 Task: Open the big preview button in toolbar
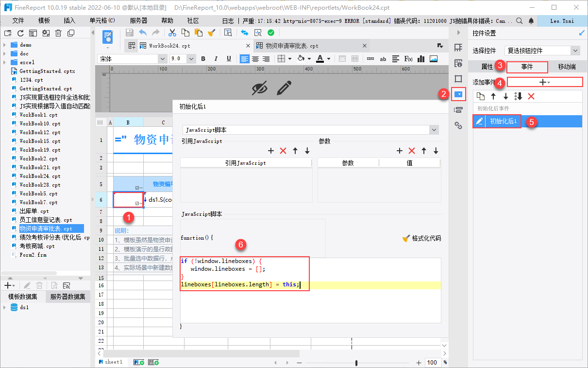(x=108, y=37)
